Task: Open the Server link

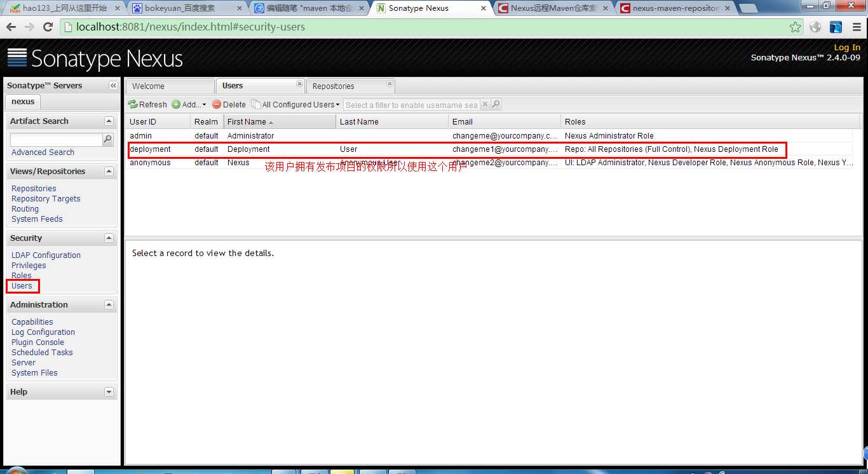Action: click(24, 362)
